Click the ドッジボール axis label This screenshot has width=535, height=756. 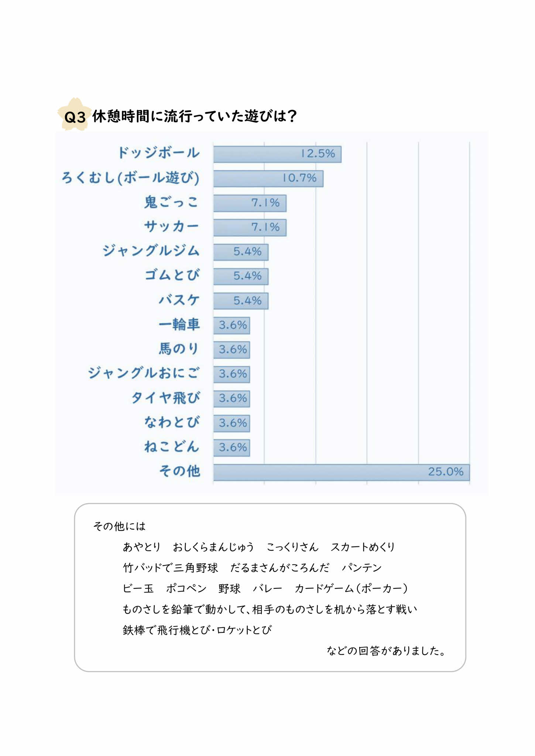(x=159, y=153)
